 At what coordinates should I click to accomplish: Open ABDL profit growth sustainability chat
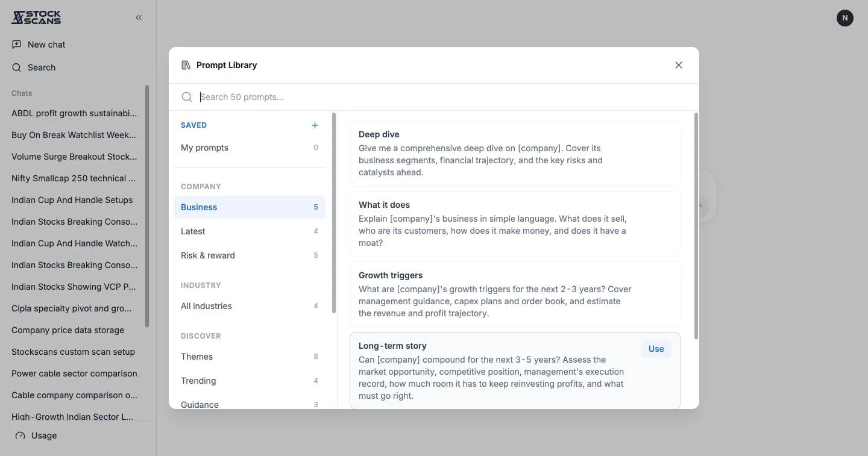point(75,113)
